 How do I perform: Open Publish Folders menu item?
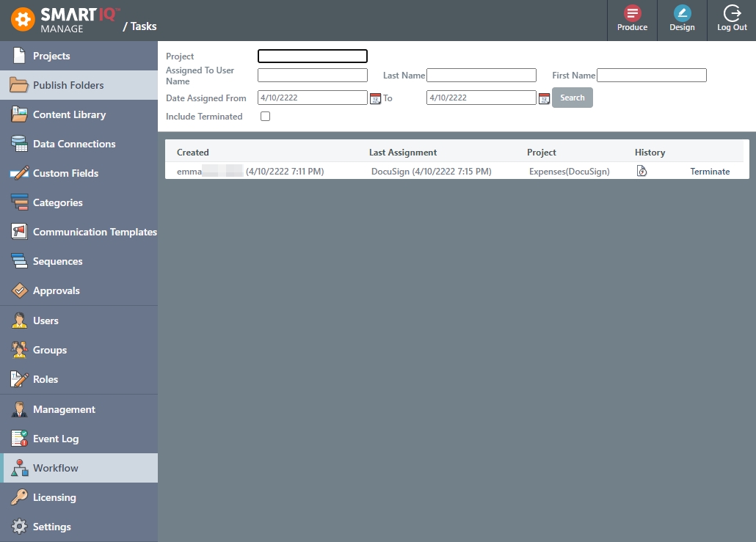(79, 85)
